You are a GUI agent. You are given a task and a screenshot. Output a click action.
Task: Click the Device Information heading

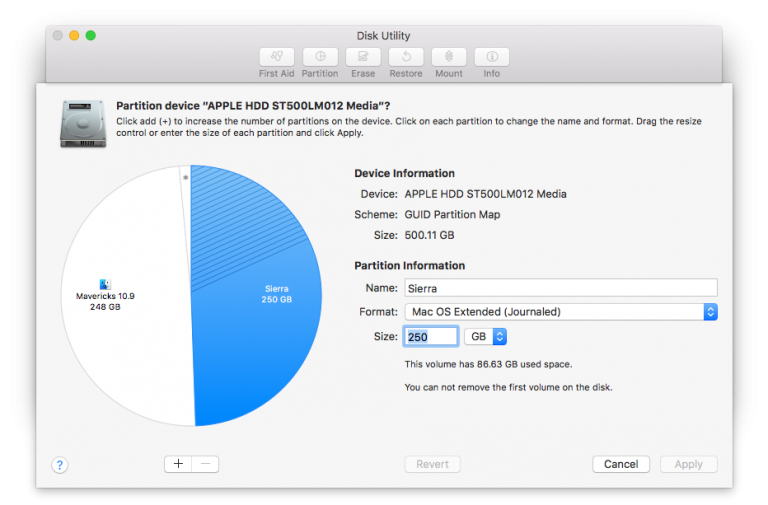point(405,173)
